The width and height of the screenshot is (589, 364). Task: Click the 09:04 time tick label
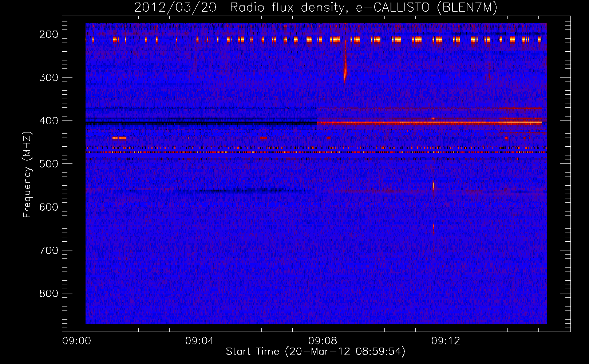pyautogui.click(x=200, y=341)
